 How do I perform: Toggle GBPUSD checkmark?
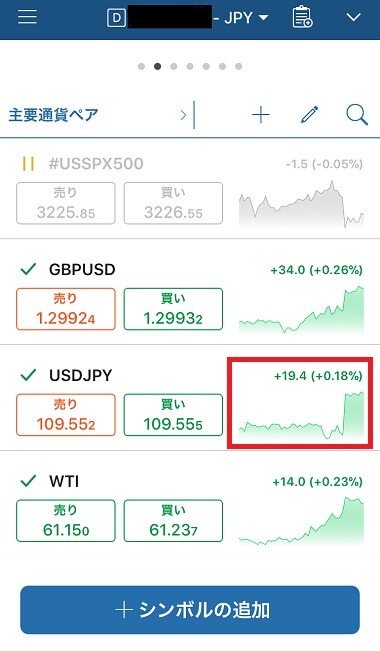[x=29, y=269]
